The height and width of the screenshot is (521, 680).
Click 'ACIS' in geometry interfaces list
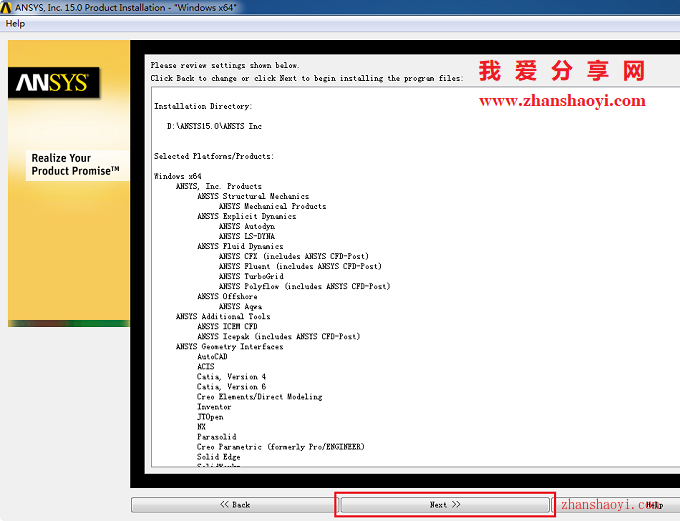(206, 367)
